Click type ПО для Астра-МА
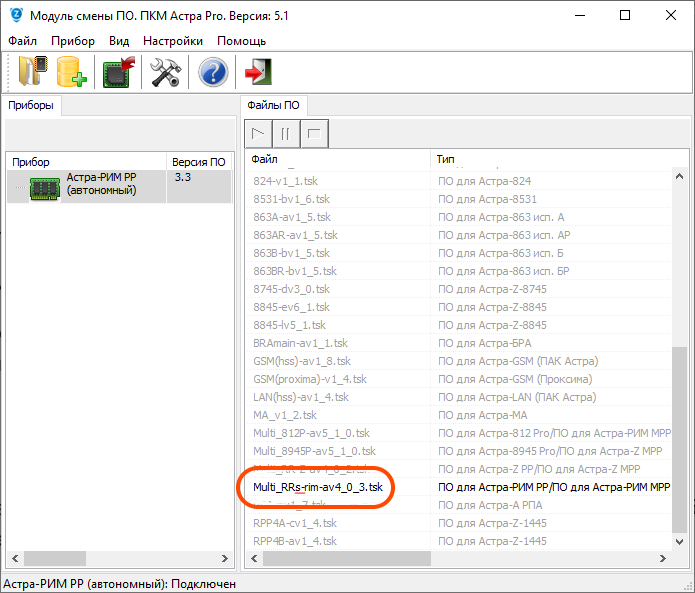This screenshot has height=593, width=695. pyautogui.click(x=483, y=415)
